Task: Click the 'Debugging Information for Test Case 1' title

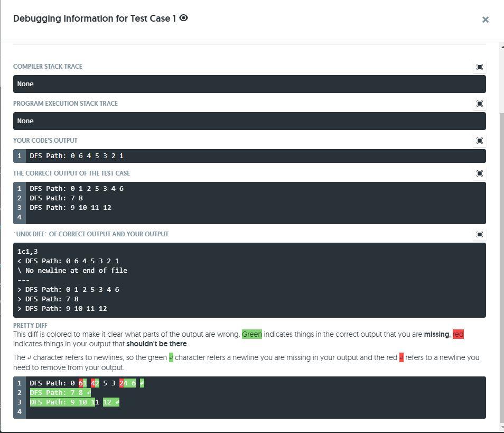Action: pos(95,19)
